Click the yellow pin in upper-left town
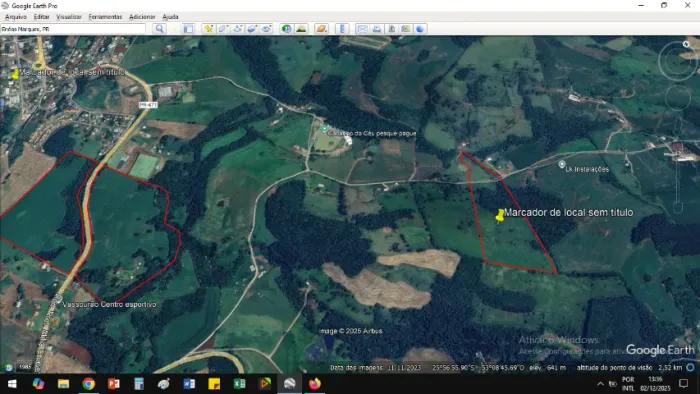The height and width of the screenshot is (394, 700). coord(15,74)
